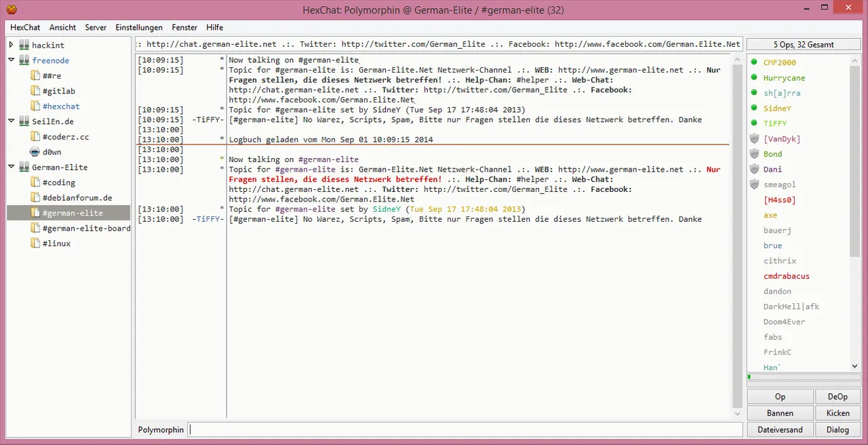Click the freenode server network icon
The width and height of the screenshot is (868, 445).
24,60
